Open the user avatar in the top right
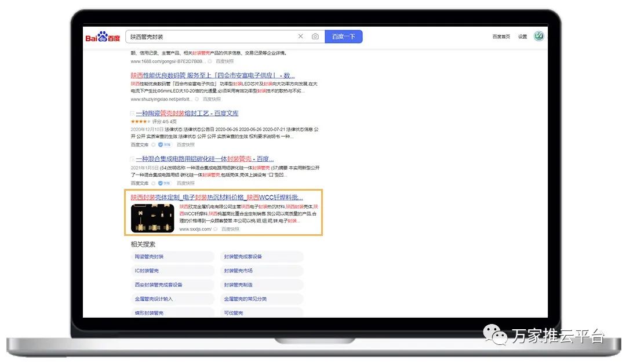The image size is (626, 364). pyautogui.click(x=538, y=37)
